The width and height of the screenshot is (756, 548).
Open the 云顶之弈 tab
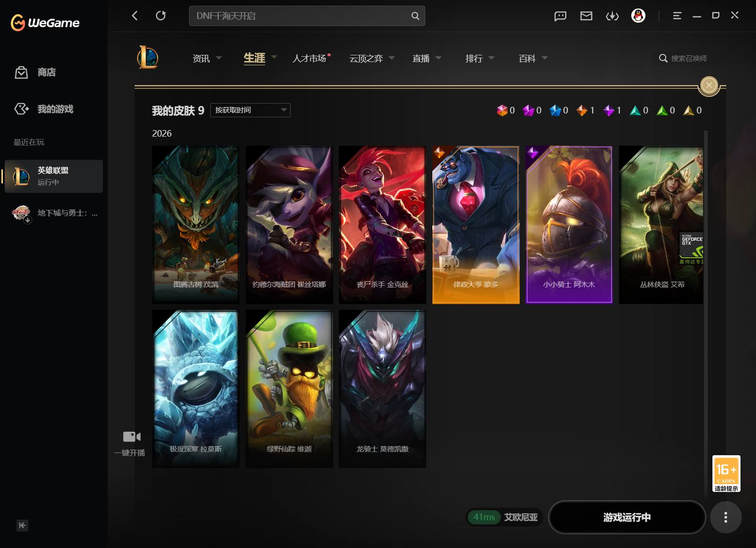[366, 58]
